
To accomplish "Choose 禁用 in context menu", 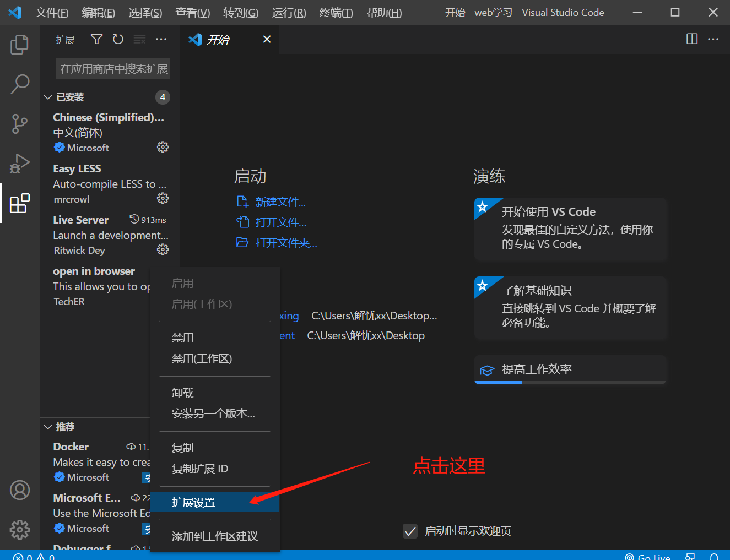I will [x=215, y=338].
